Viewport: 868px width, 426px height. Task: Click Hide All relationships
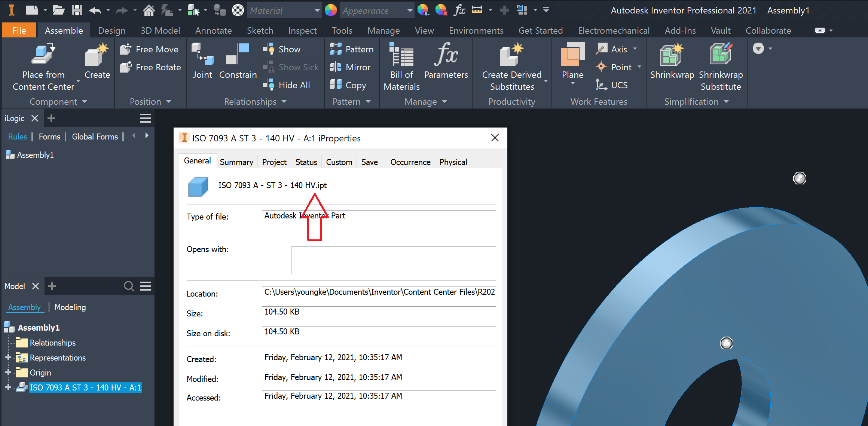[287, 85]
